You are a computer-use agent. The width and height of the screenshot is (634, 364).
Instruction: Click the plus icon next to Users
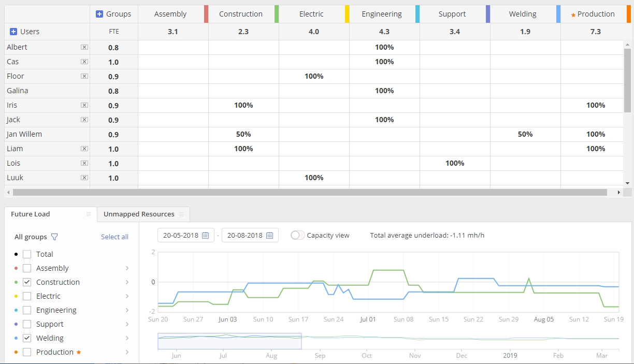pos(13,32)
